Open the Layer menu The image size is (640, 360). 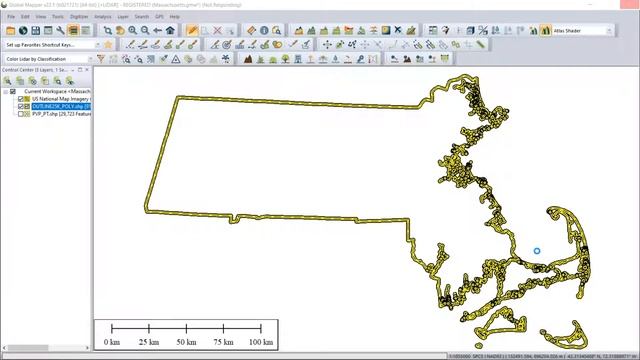click(123, 17)
